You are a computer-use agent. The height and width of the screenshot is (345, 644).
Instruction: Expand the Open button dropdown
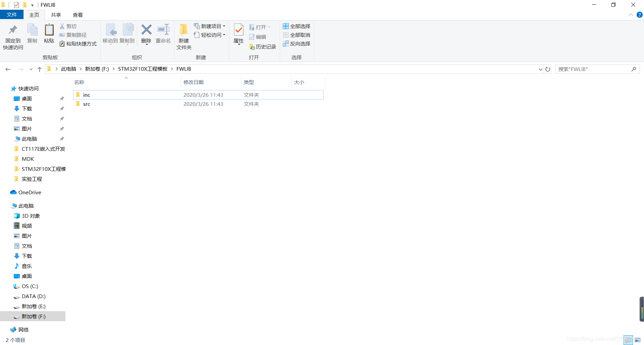tap(269, 27)
